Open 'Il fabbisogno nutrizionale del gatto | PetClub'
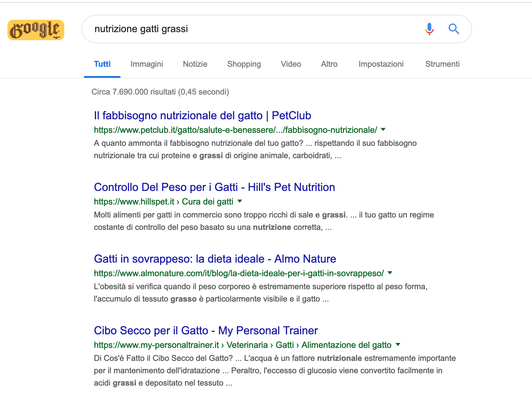Screen dimensions: 532x393 (x=202, y=116)
